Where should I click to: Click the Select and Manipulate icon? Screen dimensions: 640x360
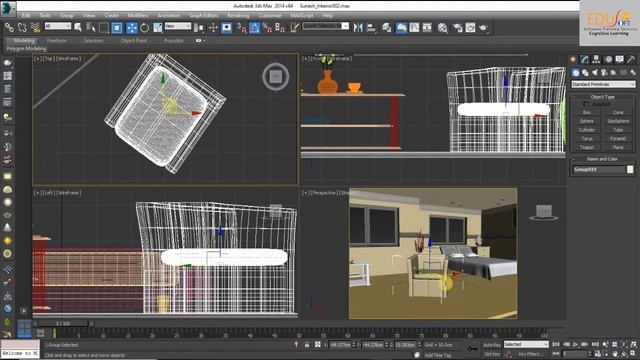pos(213,27)
